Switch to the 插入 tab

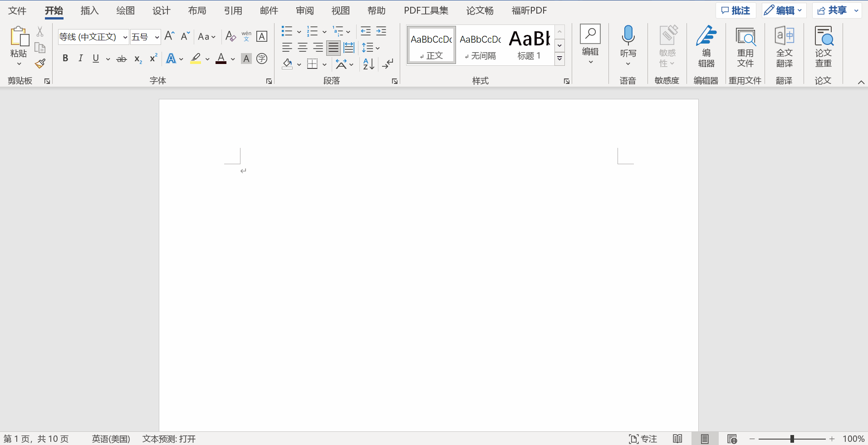pyautogui.click(x=89, y=10)
